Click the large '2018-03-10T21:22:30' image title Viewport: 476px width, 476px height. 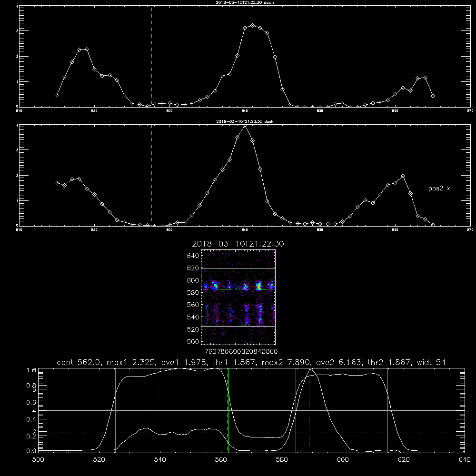pyautogui.click(x=238, y=244)
